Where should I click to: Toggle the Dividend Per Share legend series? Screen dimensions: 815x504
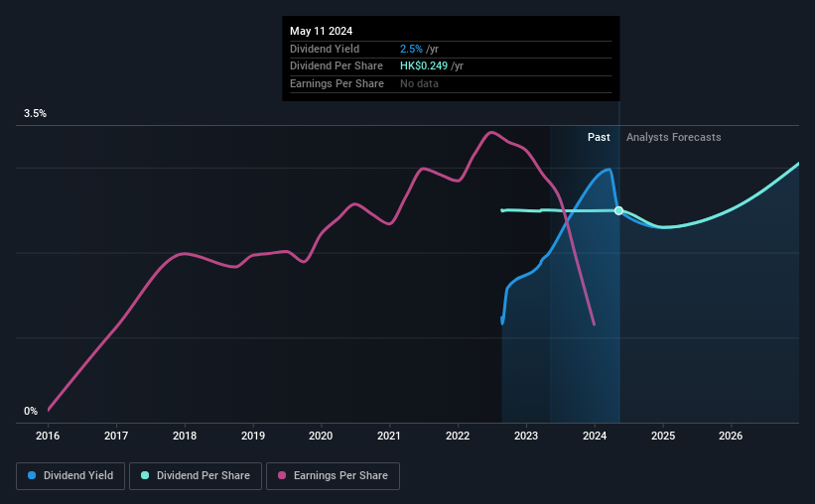pos(196,476)
